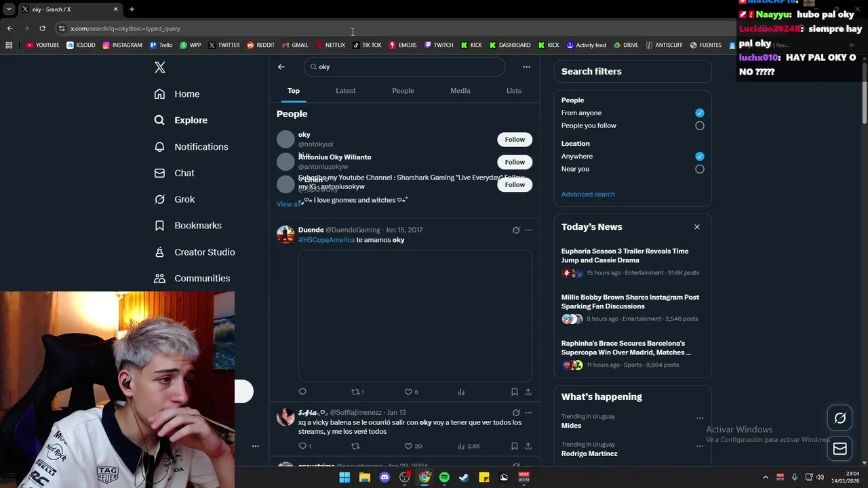The width and height of the screenshot is (868, 488).
Task: Select Anywhere location filter
Action: (700, 157)
